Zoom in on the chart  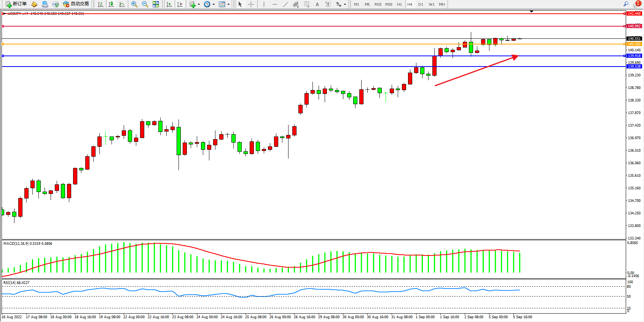pyautogui.click(x=134, y=4)
